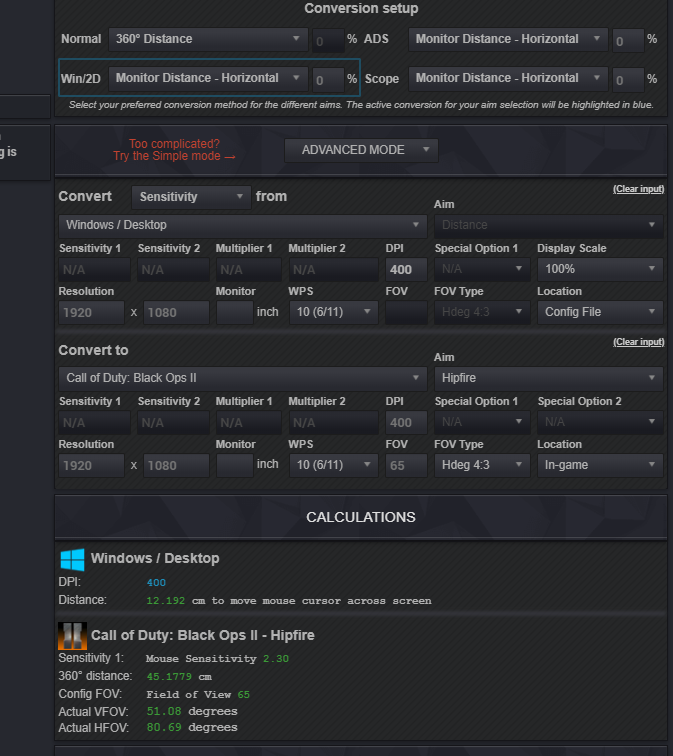673x756 pixels.
Task: Click the Convert from DPI field showing 400
Action: 406,270
